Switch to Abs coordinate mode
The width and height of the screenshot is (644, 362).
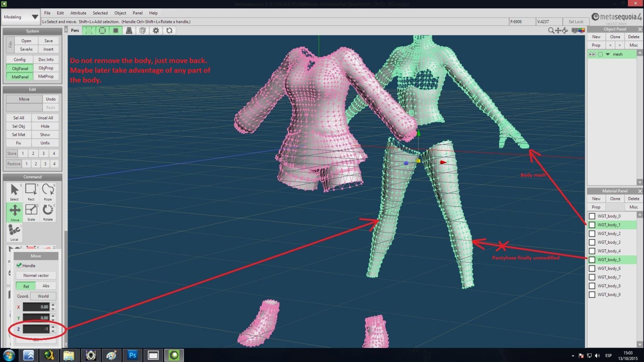[46, 286]
